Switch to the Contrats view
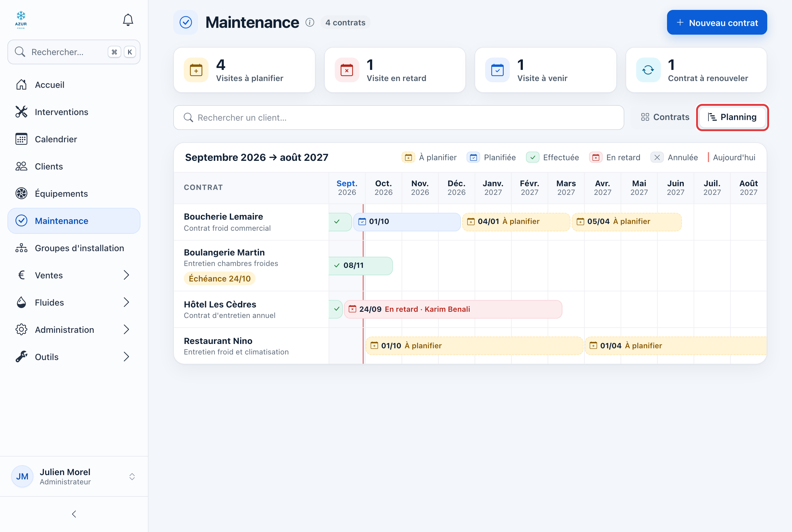Viewport: 792px width, 532px height. pos(665,117)
